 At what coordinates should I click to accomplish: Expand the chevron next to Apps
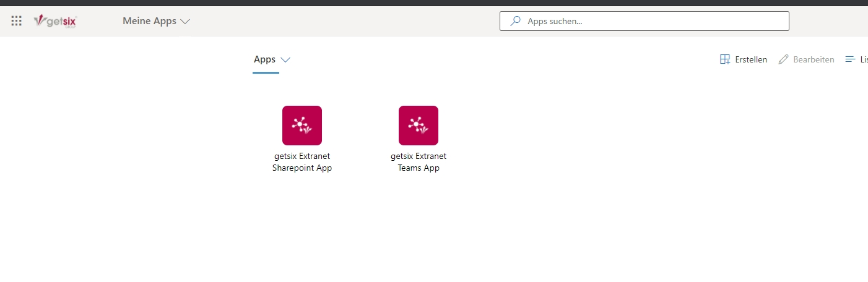(285, 60)
